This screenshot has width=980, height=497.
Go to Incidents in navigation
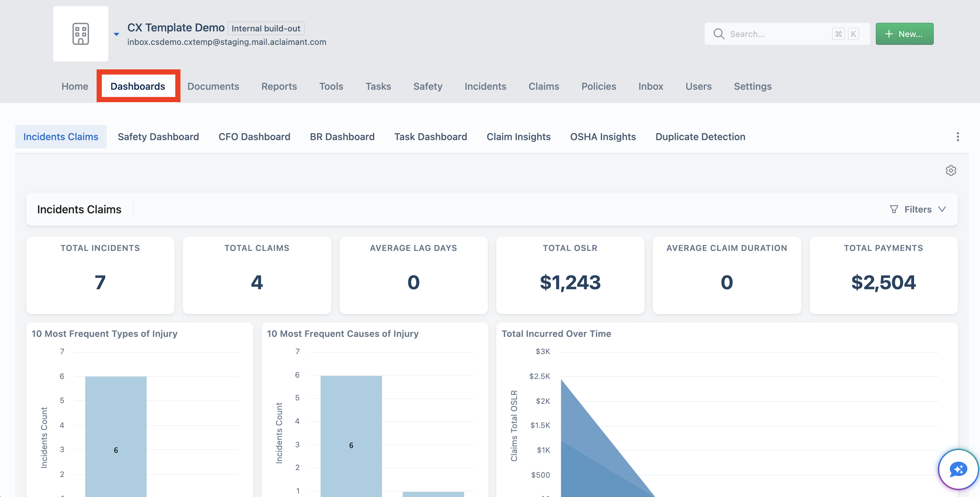tap(485, 86)
